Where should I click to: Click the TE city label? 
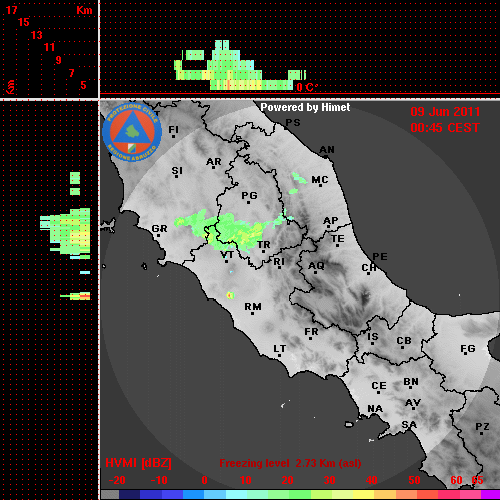338,239
